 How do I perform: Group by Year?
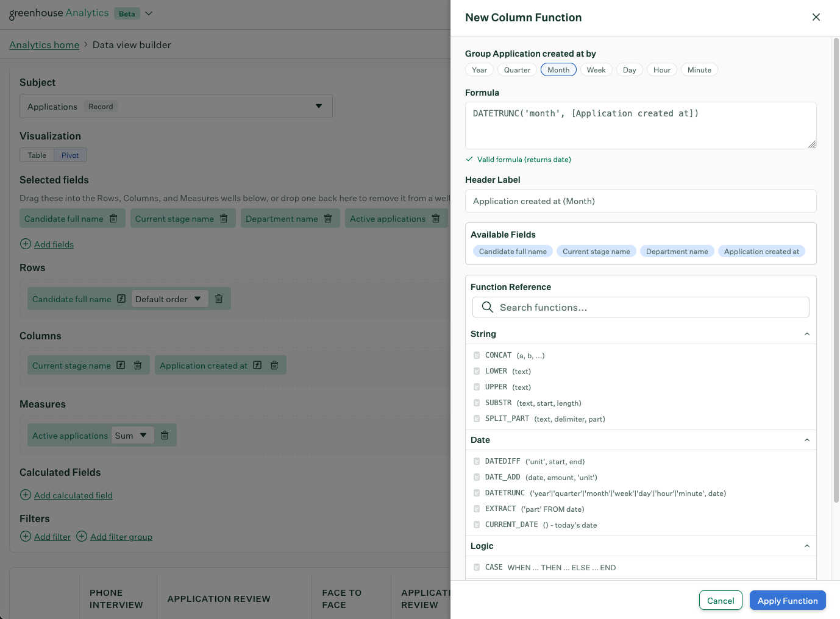pyautogui.click(x=479, y=69)
